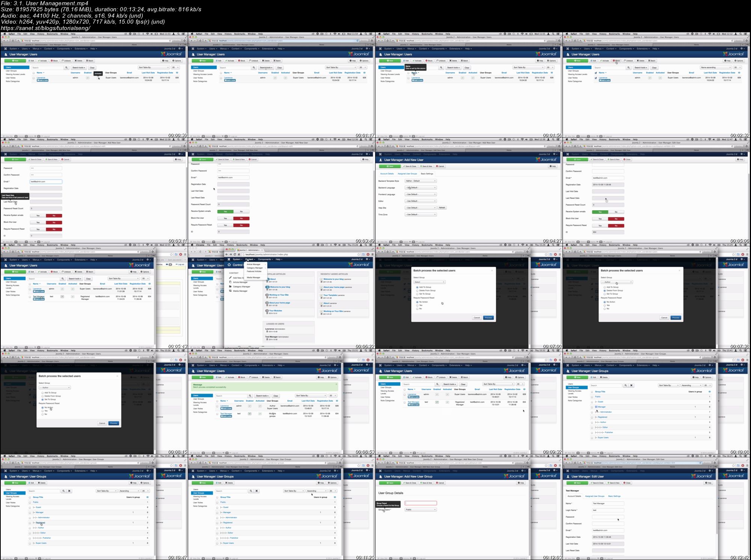Open the Extensions menu in the 00:01:17 frame
Viewport: 751px width, 560px height.
point(268,48)
